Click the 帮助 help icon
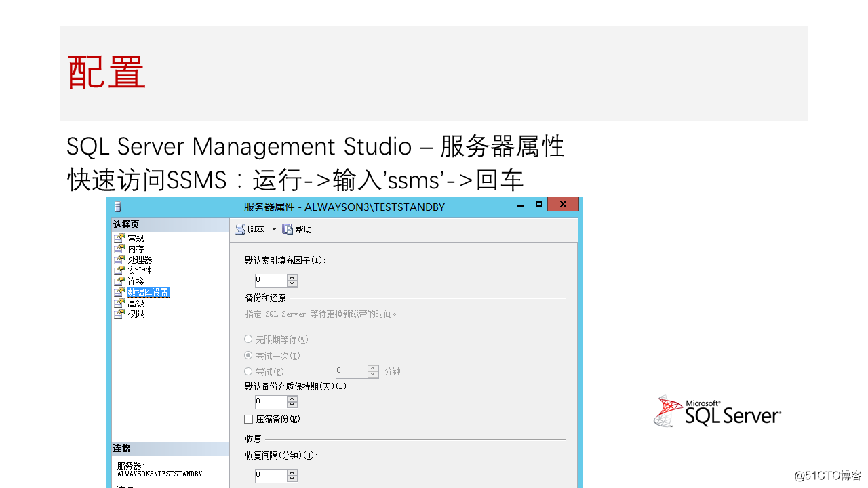The image size is (868, 488). (288, 229)
